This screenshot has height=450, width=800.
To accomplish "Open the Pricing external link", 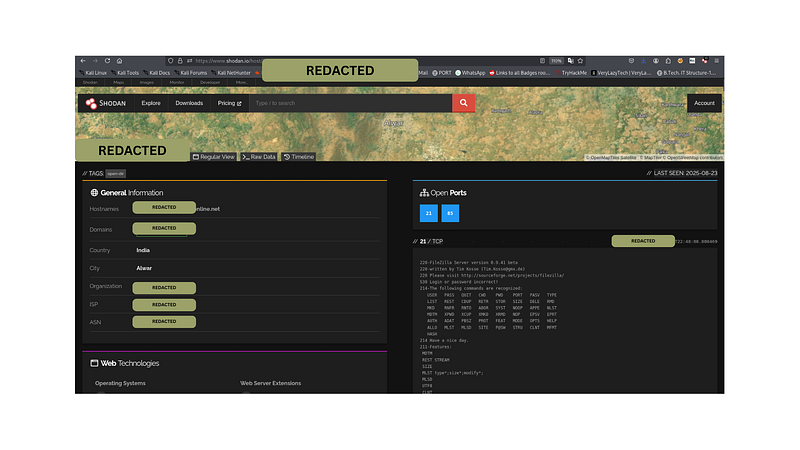I will (230, 103).
